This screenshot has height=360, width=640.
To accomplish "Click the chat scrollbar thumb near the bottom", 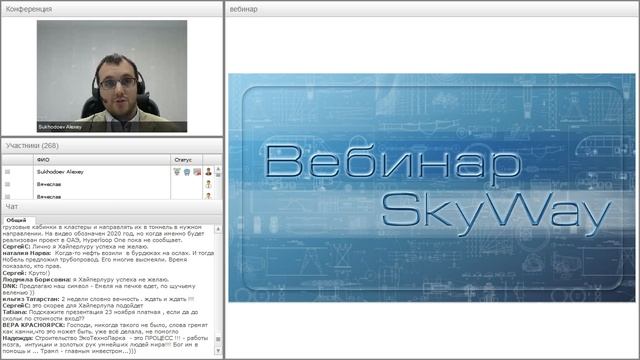I will point(218,340).
